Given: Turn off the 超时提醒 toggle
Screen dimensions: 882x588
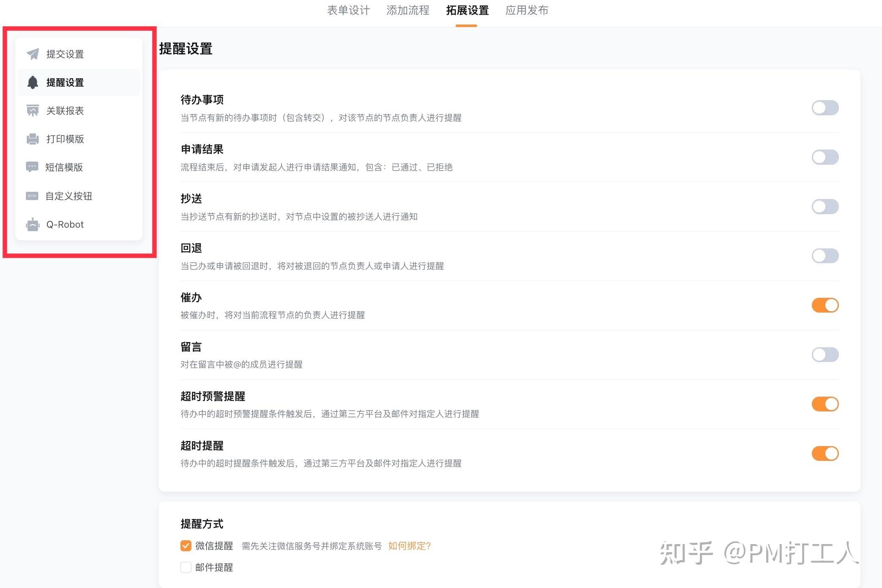Looking at the screenshot, I should (x=825, y=453).
